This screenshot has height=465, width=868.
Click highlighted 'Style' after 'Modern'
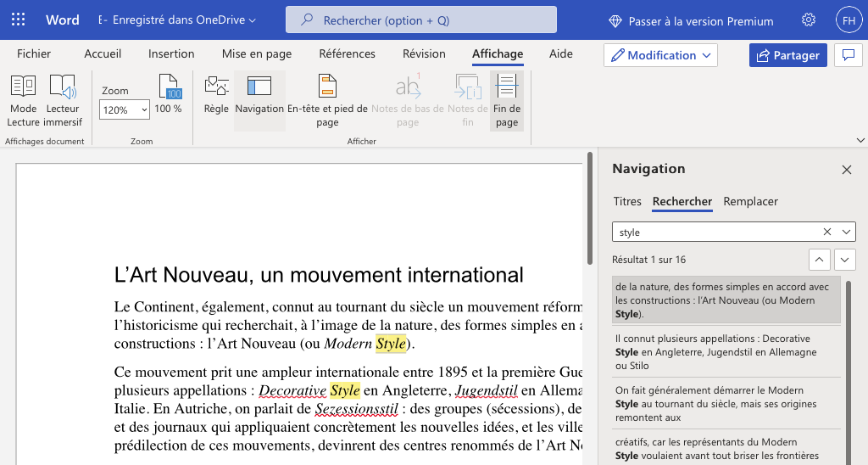point(391,344)
